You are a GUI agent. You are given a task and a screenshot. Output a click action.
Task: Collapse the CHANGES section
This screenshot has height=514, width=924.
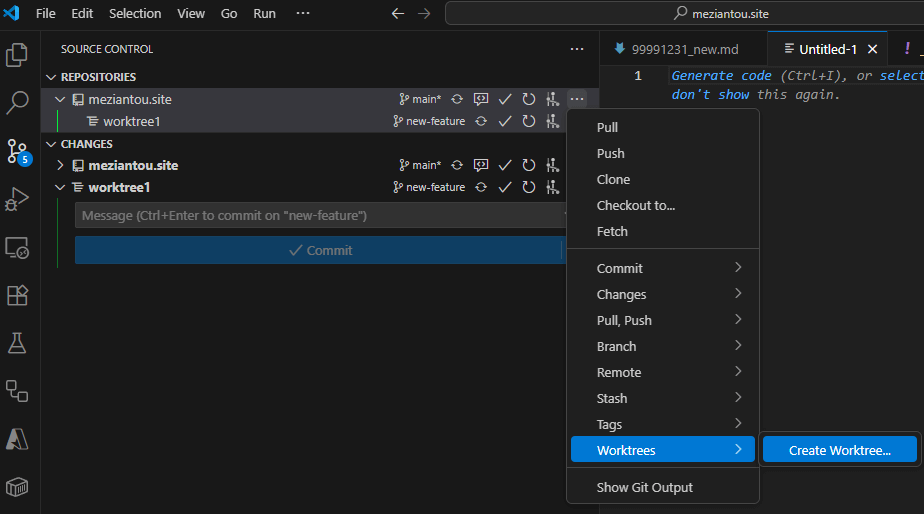pos(51,144)
